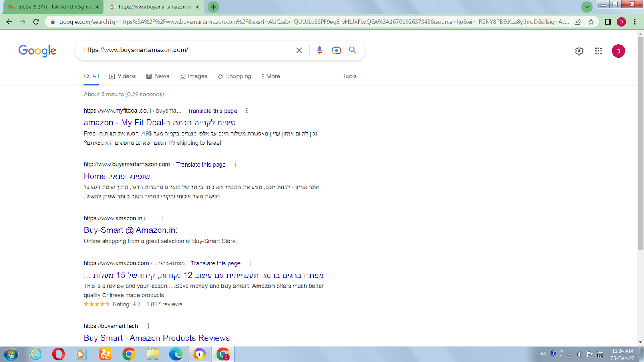Launch Internet Explorer from taskbar
This screenshot has height=362, width=644.
point(35,354)
